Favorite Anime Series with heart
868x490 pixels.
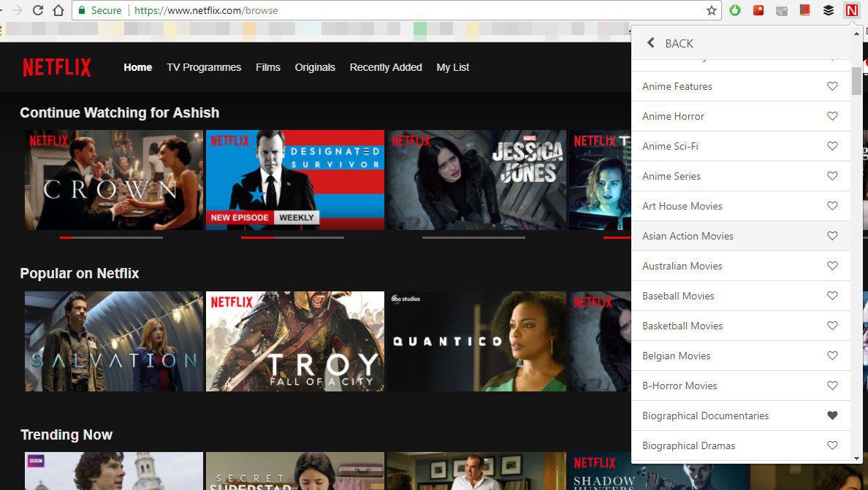coord(832,175)
